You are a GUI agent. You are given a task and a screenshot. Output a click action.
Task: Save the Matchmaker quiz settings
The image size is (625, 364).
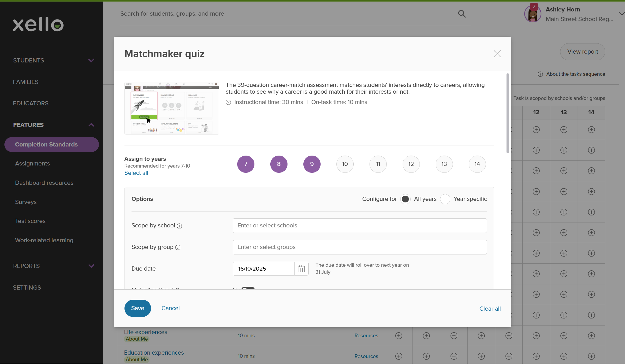click(137, 308)
